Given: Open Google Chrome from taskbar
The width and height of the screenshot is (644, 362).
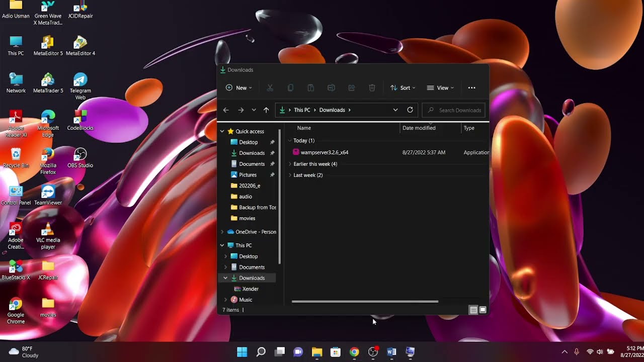Looking at the screenshot, I should click(x=354, y=352).
